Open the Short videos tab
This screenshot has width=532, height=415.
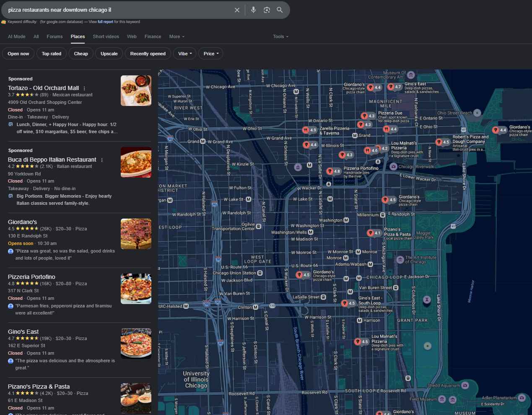pyautogui.click(x=106, y=37)
